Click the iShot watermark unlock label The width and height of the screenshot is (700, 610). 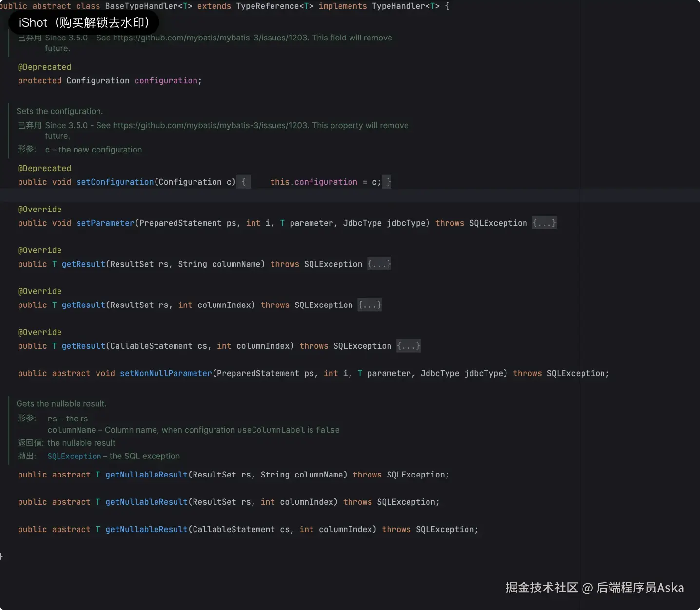84,23
